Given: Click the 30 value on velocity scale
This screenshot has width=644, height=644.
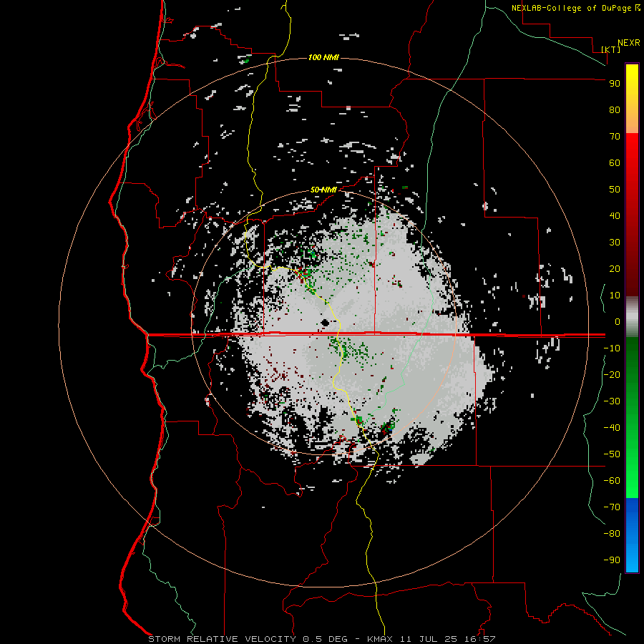Looking at the screenshot, I should [x=615, y=243].
